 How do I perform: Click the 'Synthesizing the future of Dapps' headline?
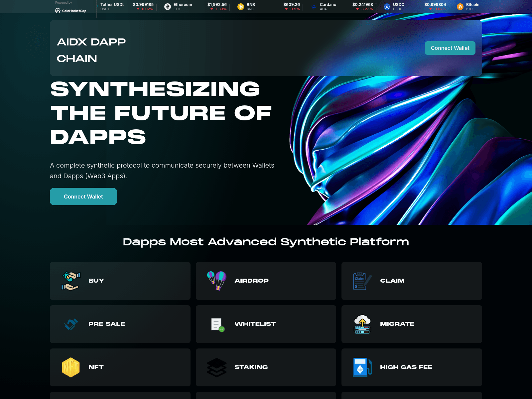coord(161,113)
